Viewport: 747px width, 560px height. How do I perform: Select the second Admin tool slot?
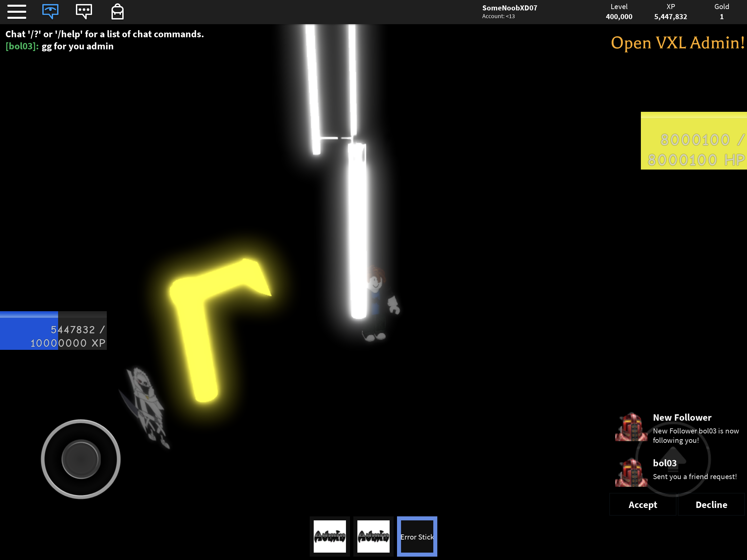click(373, 536)
